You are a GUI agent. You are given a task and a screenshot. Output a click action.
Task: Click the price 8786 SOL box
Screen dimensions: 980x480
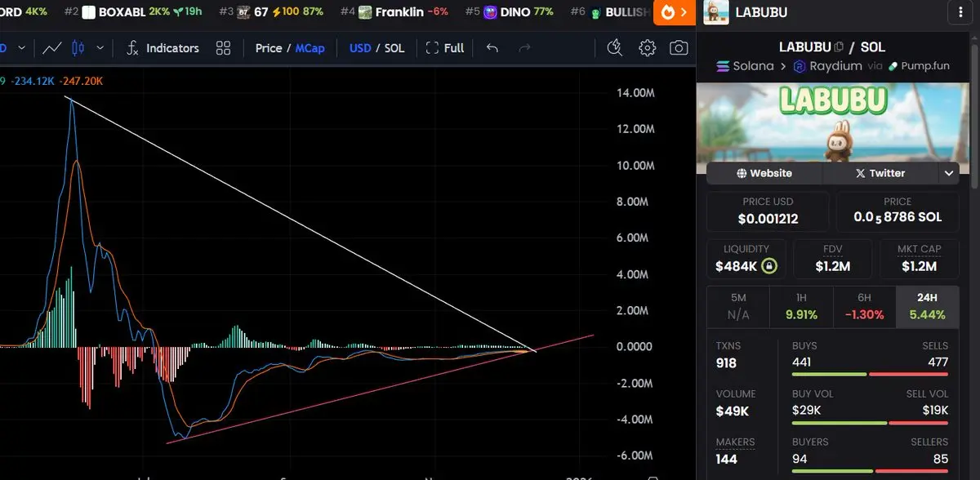click(898, 211)
